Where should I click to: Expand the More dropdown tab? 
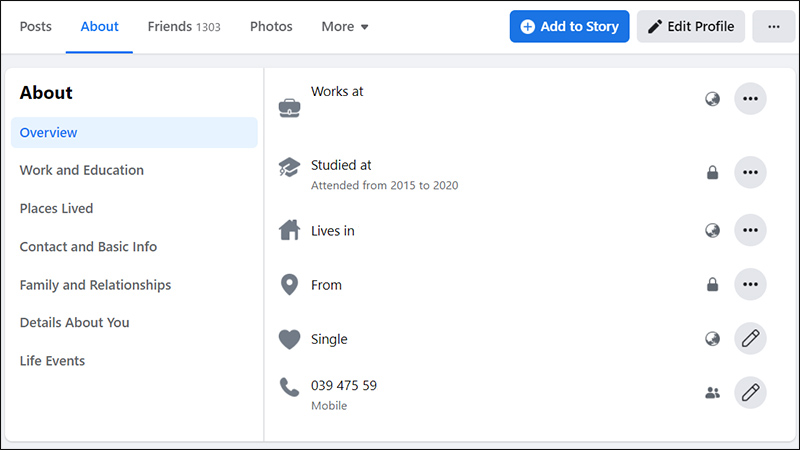click(345, 27)
